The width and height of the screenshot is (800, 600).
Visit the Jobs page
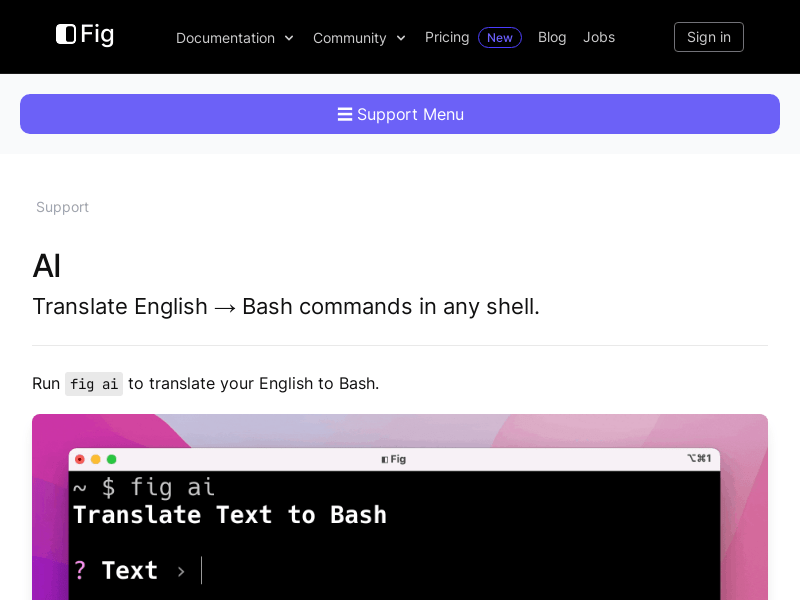pos(599,37)
